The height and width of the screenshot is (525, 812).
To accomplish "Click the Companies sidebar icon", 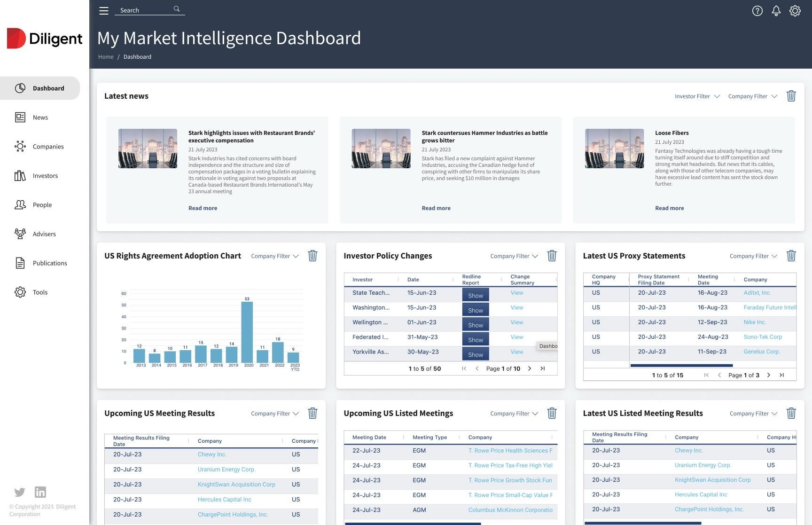I will [20, 146].
